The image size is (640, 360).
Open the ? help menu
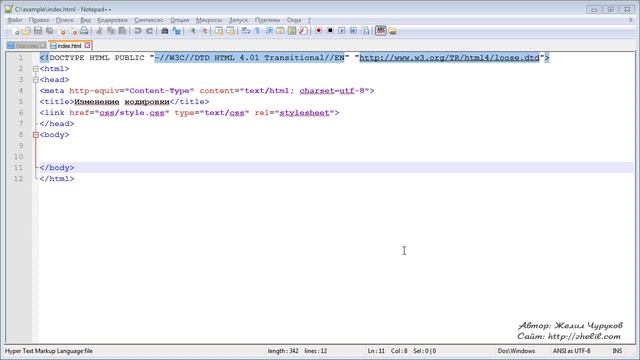tap(309, 20)
